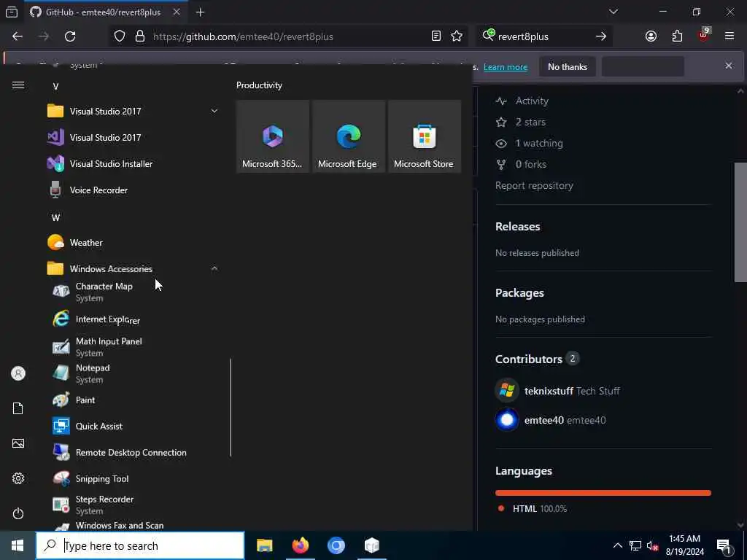Click the Learn more link
747x560 pixels.
tap(506, 67)
